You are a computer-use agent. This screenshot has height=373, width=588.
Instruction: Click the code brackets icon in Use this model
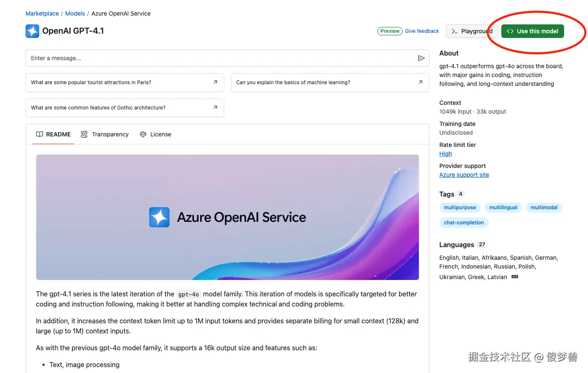pos(510,31)
